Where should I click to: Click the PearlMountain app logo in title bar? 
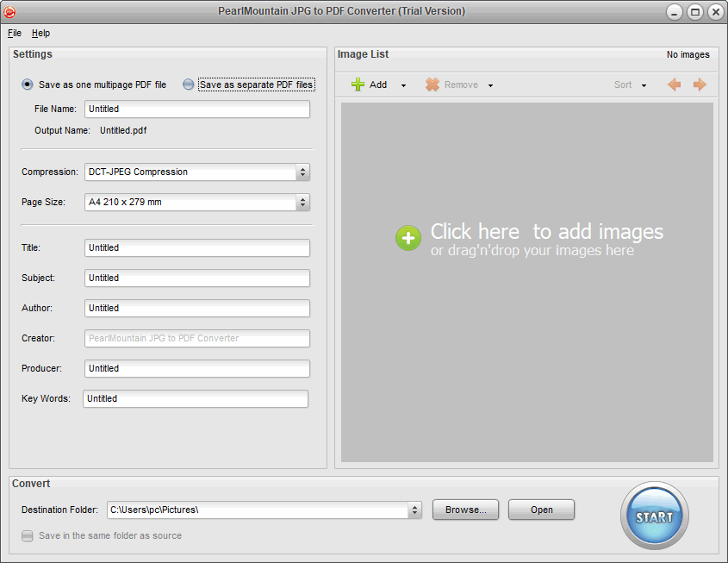[9, 11]
